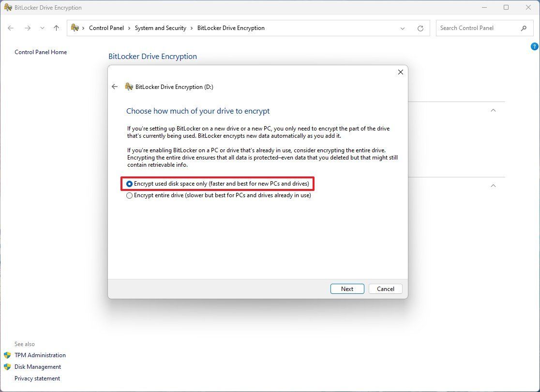Open help via the blue question mark icon
Screen dimensions: 540x392
point(534,46)
